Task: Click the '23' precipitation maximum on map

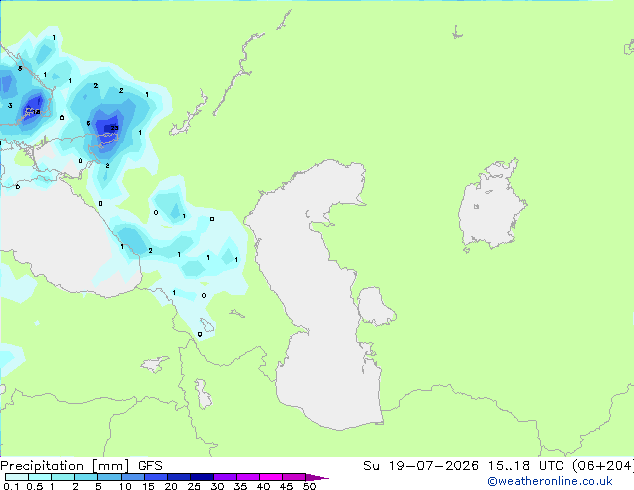Action: point(114,128)
